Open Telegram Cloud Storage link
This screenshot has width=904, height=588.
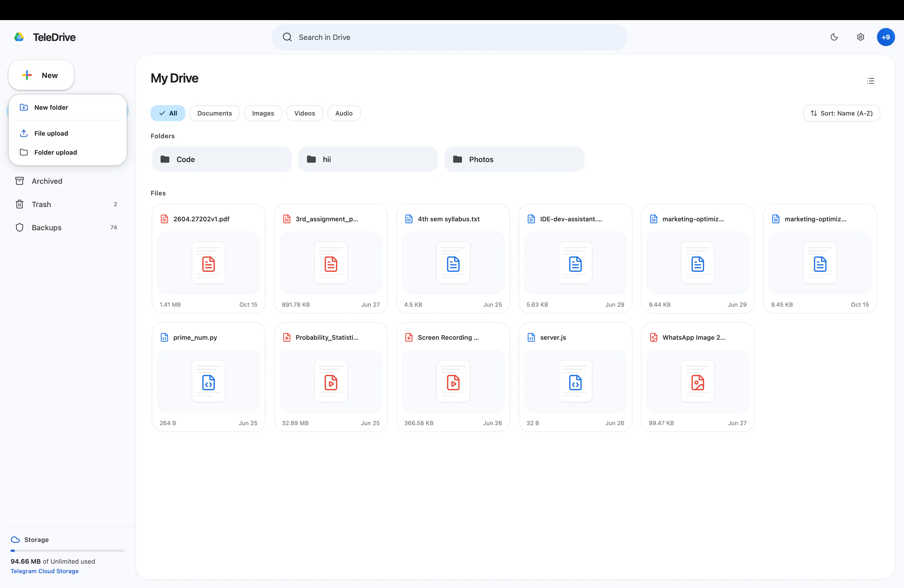tap(44, 571)
